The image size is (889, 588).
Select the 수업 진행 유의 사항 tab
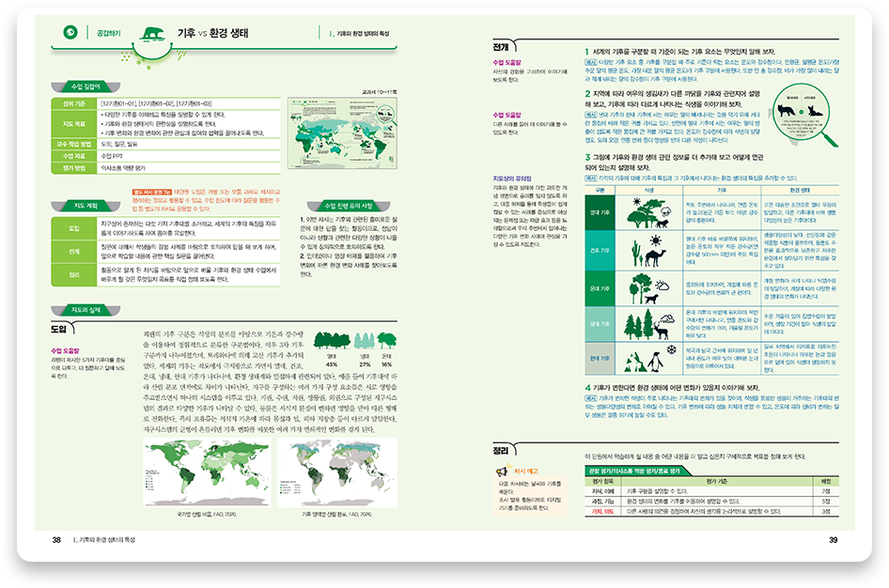click(348, 206)
